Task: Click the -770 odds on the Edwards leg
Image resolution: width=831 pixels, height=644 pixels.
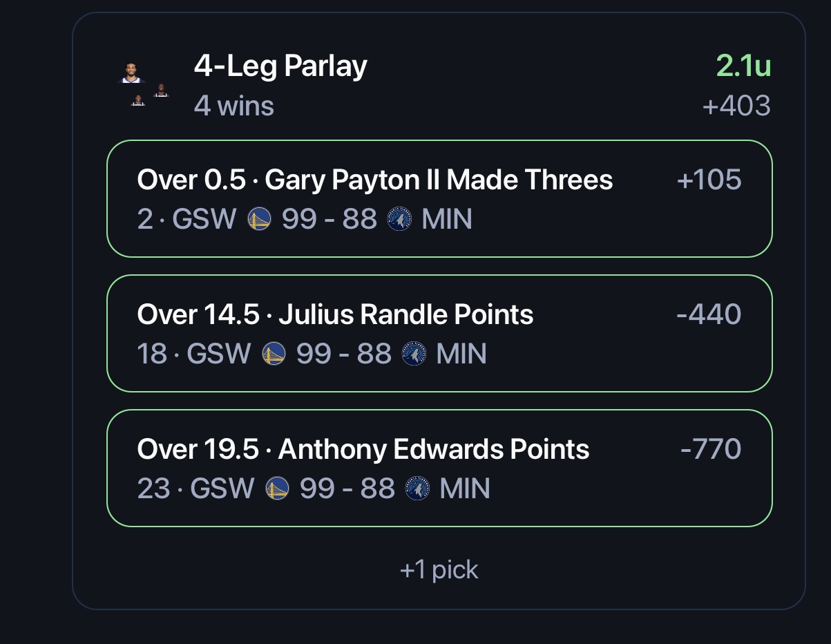Action: coord(711,449)
